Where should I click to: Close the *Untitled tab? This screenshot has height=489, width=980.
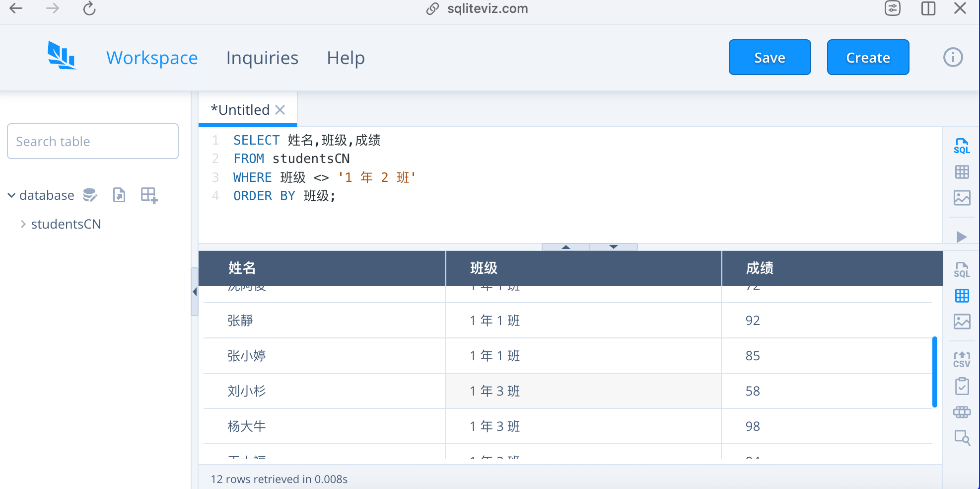[x=280, y=110]
